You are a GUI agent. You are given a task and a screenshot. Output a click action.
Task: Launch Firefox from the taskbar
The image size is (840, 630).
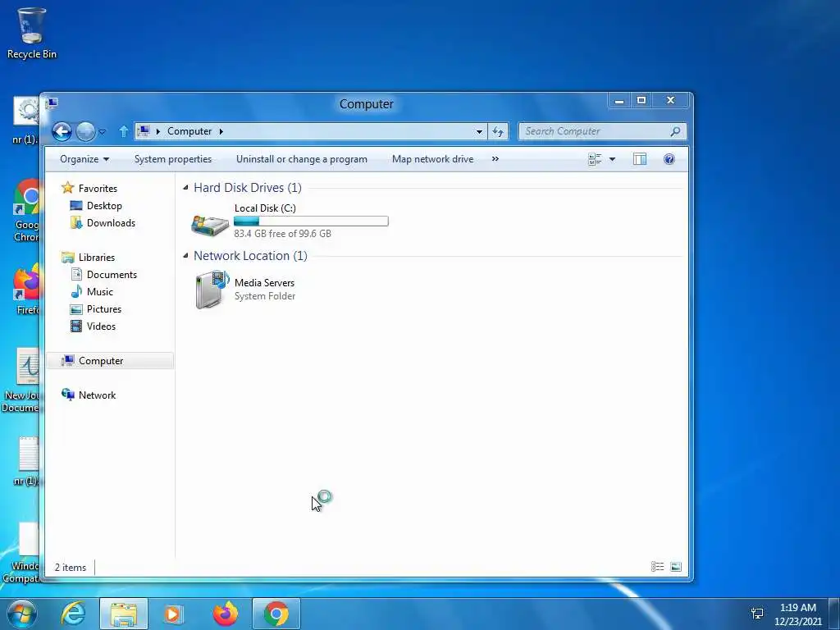pos(226,614)
